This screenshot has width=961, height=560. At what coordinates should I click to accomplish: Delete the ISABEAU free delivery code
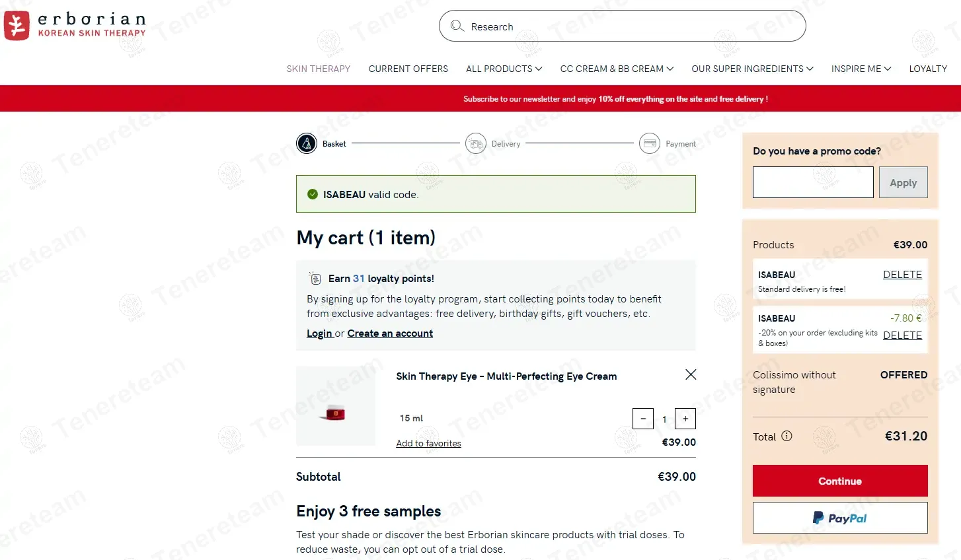coord(902,275)
